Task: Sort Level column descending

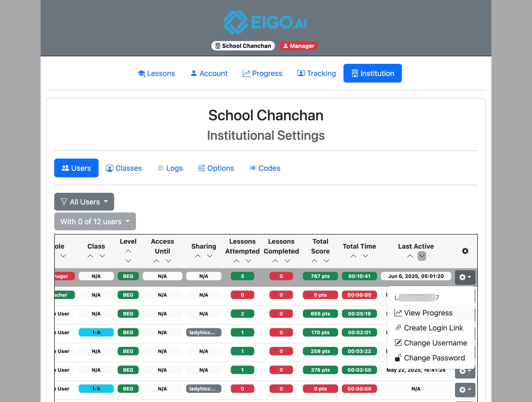Action: [128, 261]
